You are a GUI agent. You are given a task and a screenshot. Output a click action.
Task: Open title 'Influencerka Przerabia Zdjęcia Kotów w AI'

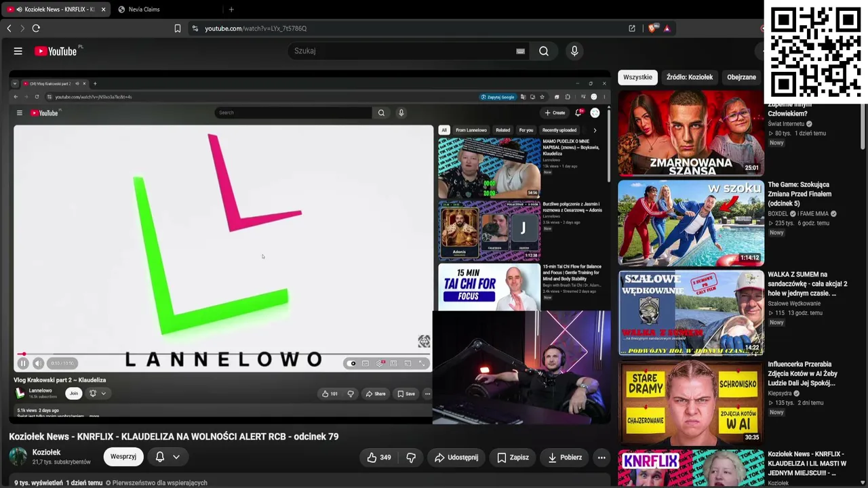click(x=803, y=374)
